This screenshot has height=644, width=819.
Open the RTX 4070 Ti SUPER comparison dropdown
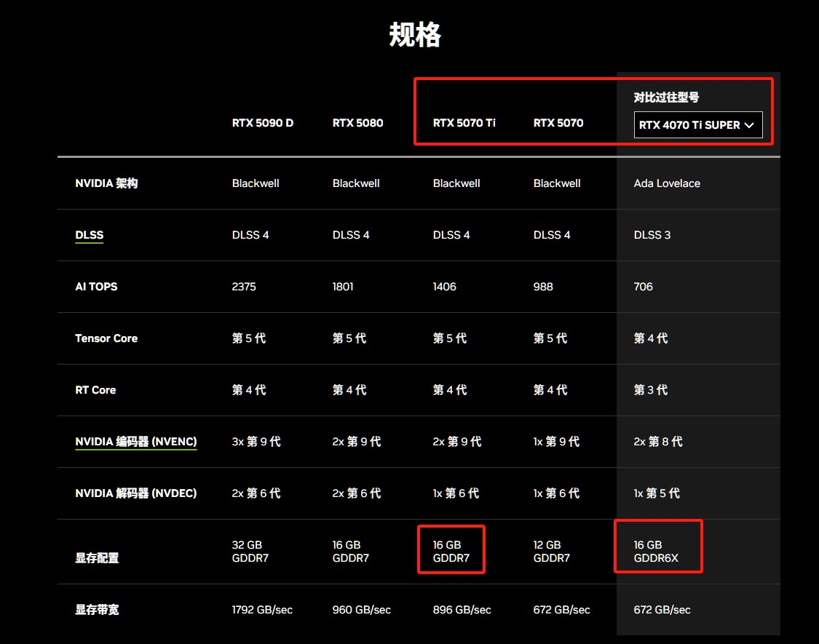[x=697, y=125]
